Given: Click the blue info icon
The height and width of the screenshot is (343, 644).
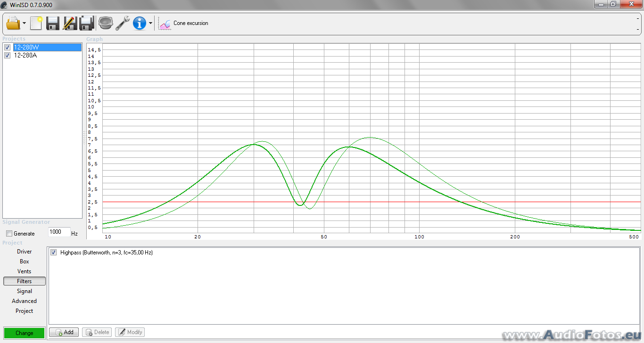Looking at the screenshot, I should pyautogui.click(x=140, y=23).
